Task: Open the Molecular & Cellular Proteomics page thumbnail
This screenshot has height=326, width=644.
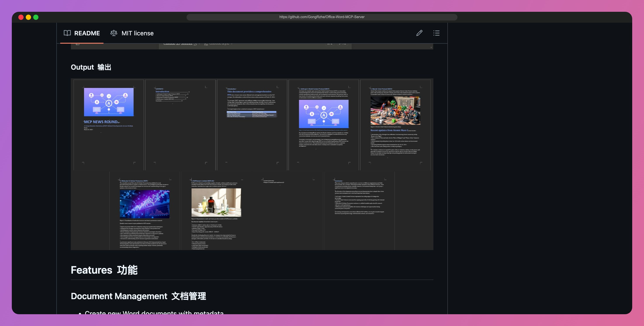Action: click(x=144, y=211)
